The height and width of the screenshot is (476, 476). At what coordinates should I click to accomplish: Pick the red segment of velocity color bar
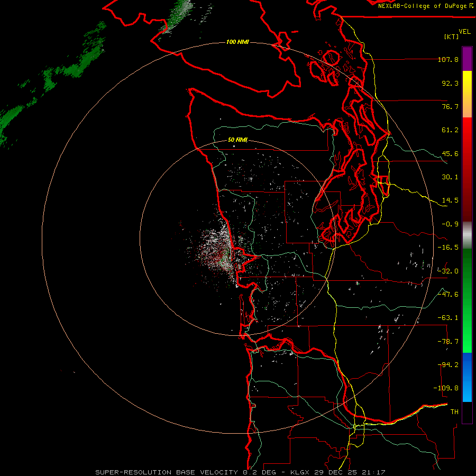(467, 169)
